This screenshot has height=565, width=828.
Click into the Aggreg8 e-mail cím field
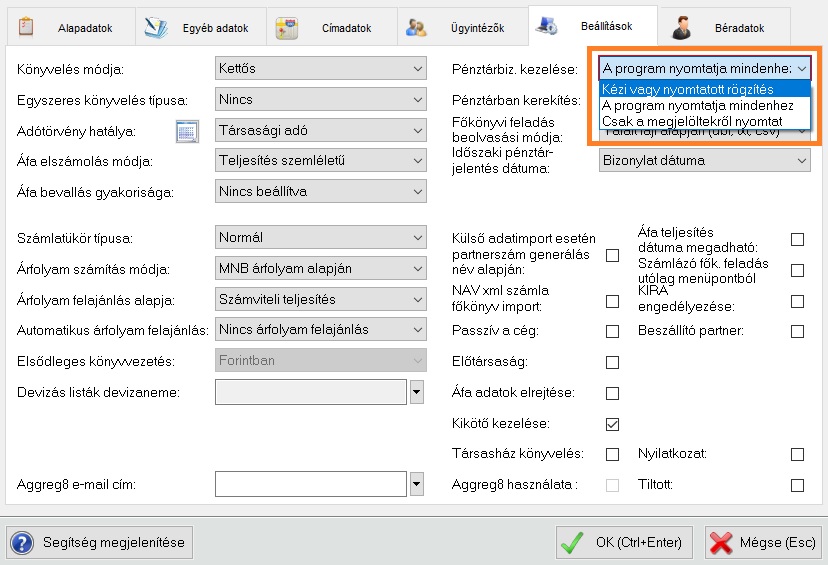click(x=310, y=485)
